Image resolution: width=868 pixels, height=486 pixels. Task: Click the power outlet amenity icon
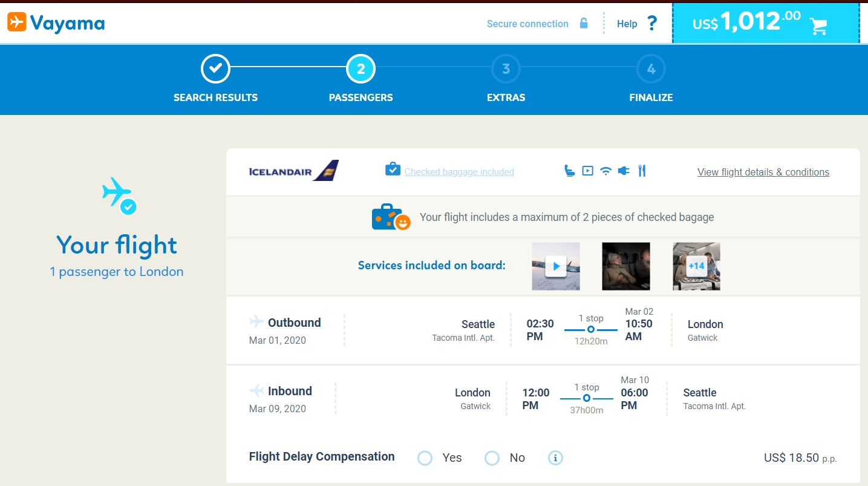pos(624,171)
